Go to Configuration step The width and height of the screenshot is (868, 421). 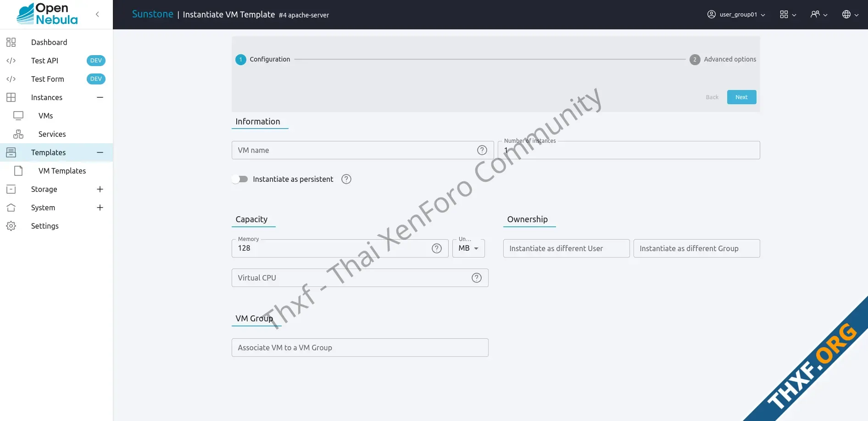[x=263, y=59]
